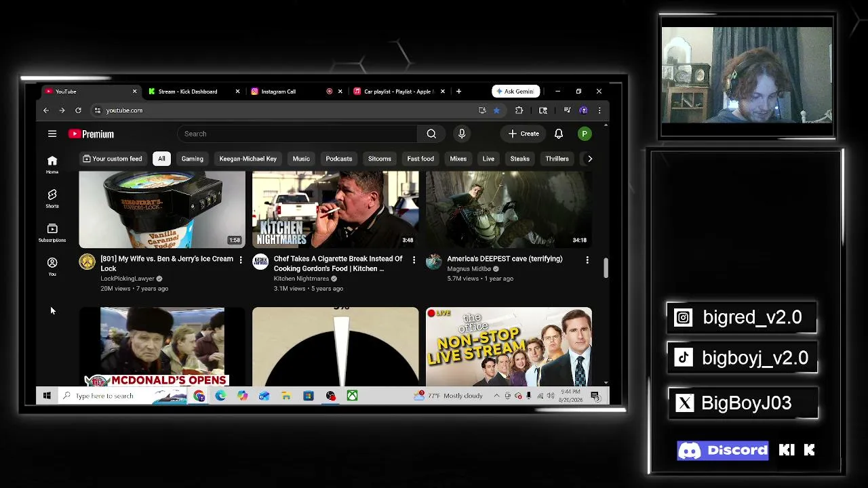Viewport: 868px width, 488px height.
Task: Filter feed by Thrillers
Action: (557, 159)
